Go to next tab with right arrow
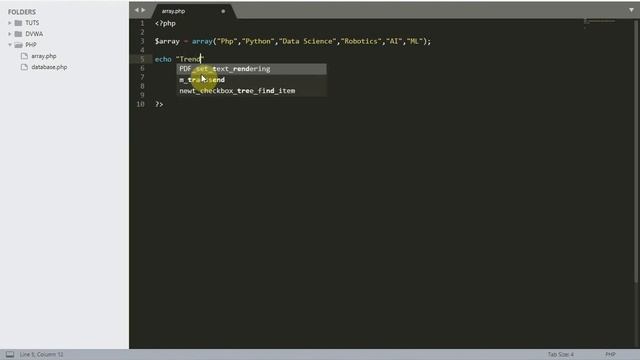This screenshot has height=360, width=640. pos(143,10)
